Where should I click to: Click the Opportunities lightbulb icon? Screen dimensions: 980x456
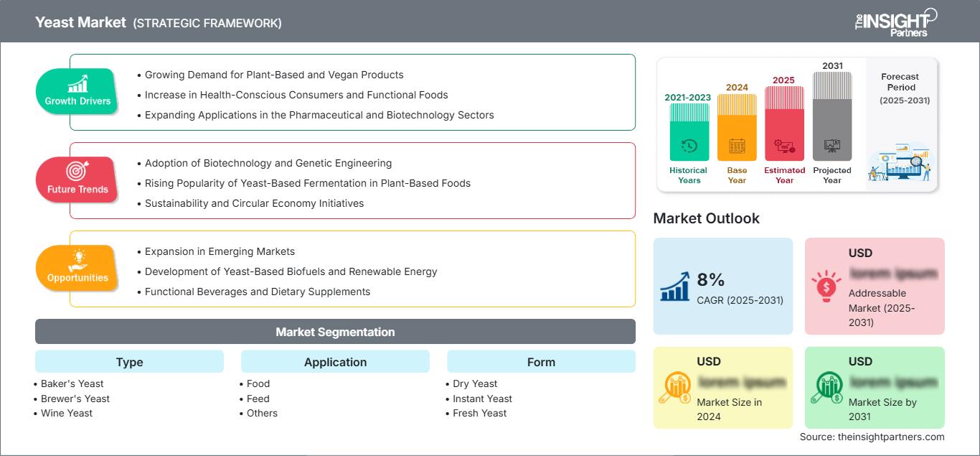point(77,259)
